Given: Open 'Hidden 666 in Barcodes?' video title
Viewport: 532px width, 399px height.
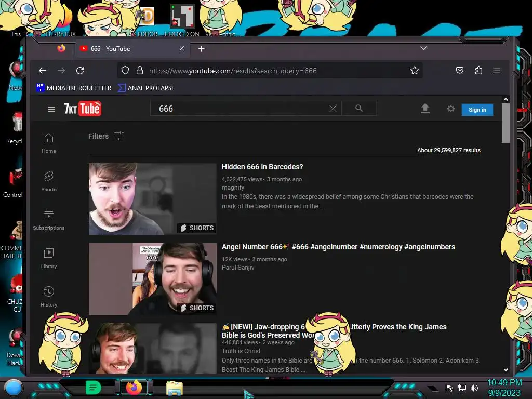Looking at the screenshot, I should [262, 167].
